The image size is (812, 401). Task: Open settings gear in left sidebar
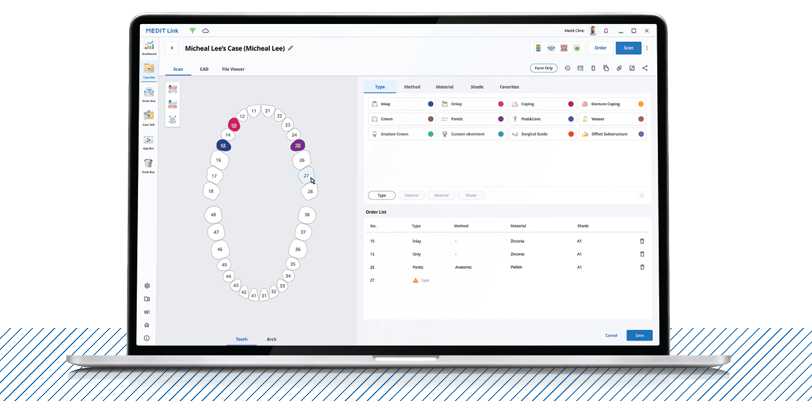tap(147, 286)
